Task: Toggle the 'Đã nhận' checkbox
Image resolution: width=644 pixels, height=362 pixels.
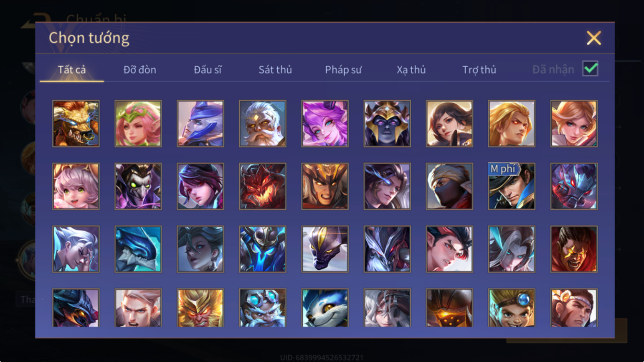Action: [x=590, y=69]
